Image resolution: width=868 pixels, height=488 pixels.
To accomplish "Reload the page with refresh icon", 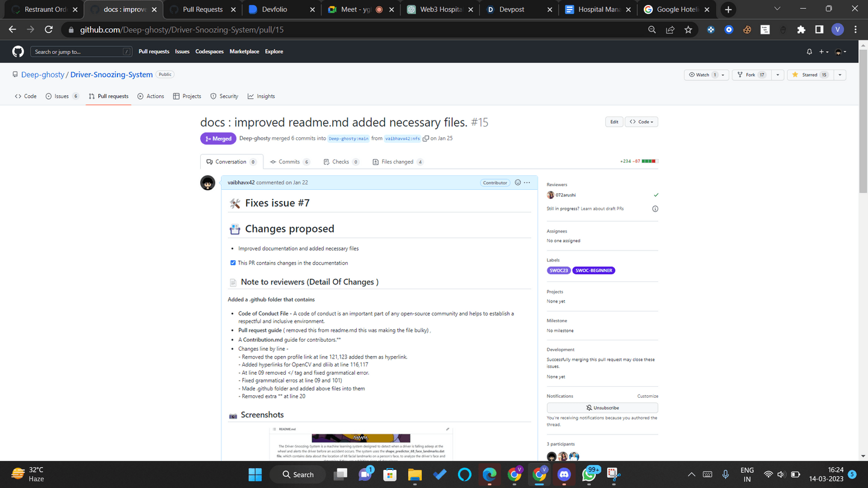I will point(49,30).
